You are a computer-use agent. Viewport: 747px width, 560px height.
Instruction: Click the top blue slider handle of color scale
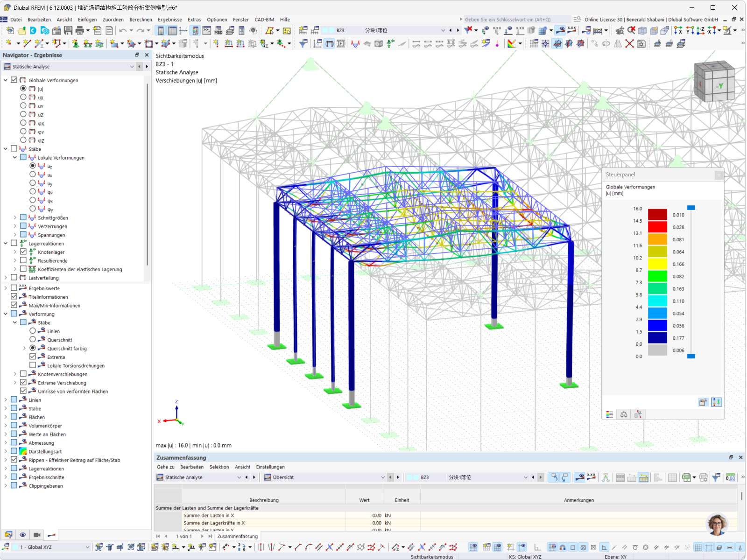click(691, 208)
